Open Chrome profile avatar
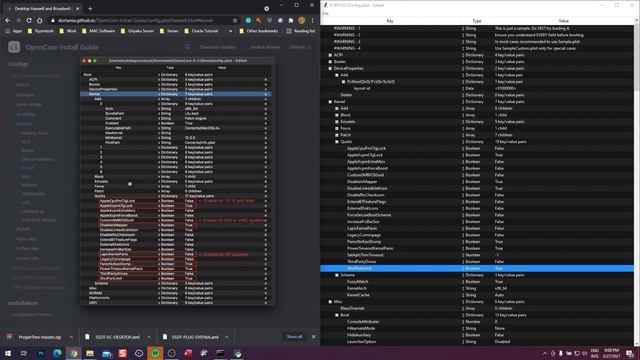 click(x=302, y=20)
